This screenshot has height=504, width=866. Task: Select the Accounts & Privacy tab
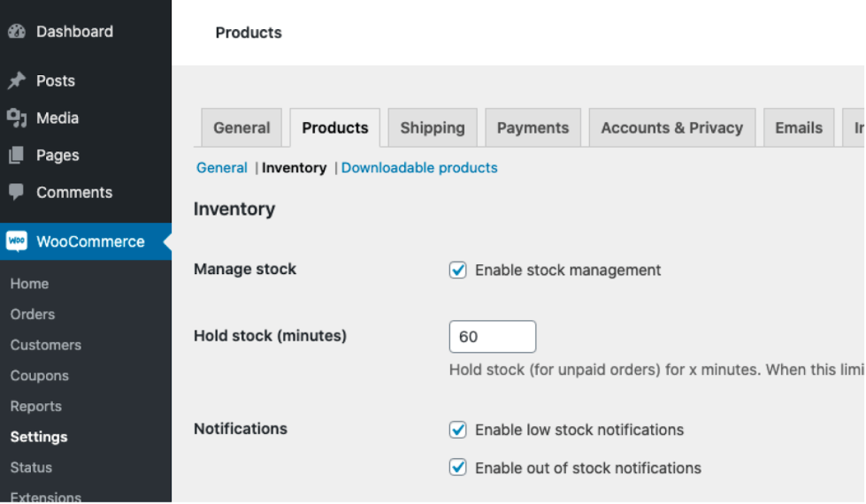(671, 128)
